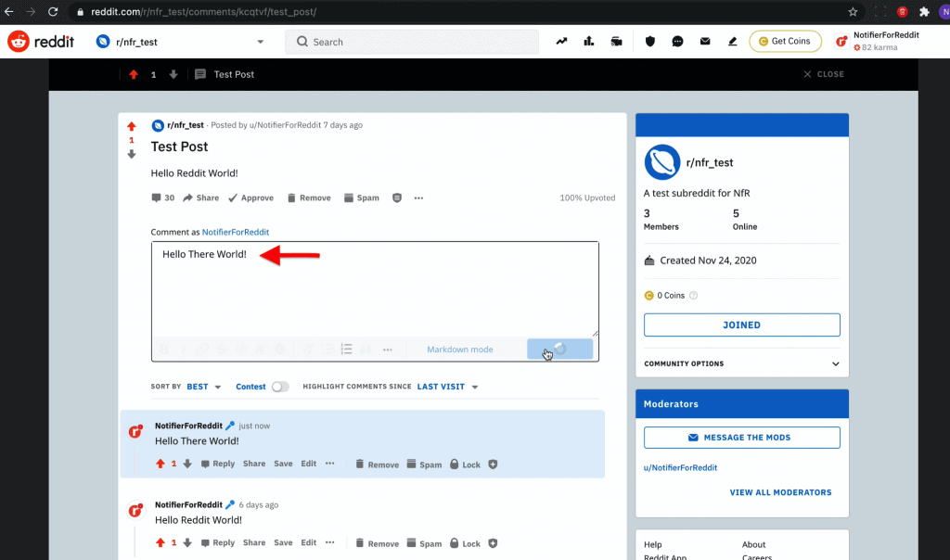Mark the Test Post as Spam
The height and width of the screenshot is (560, 950).
click(x=362, y=198)
